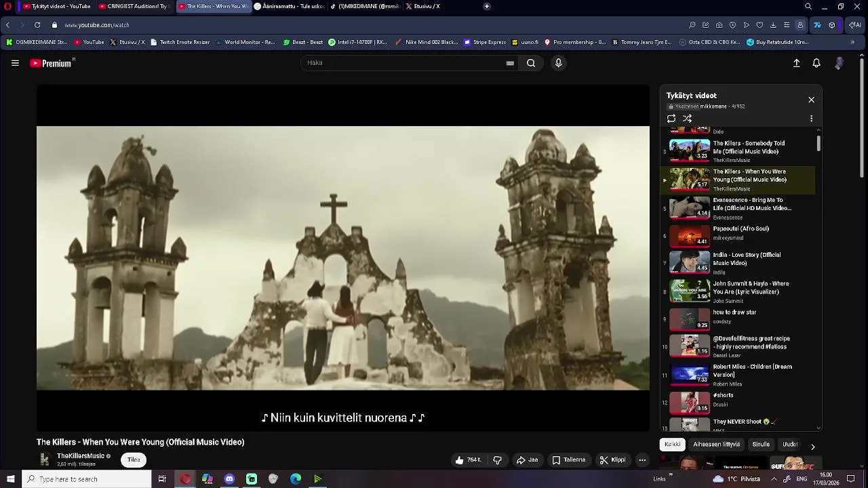Open Discord from taskbar
868x488 pixels.
[x=229, y=479]
